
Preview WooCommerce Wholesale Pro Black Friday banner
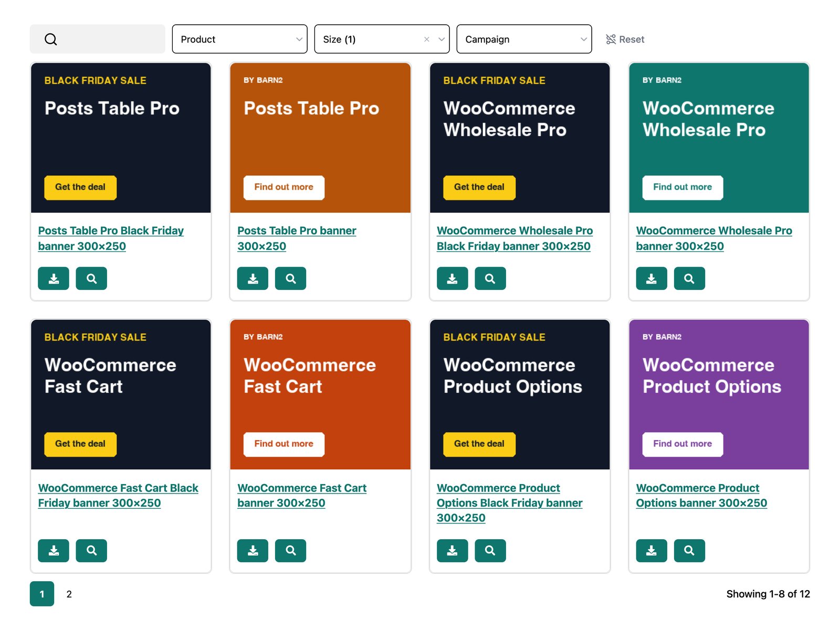[490, 278]
